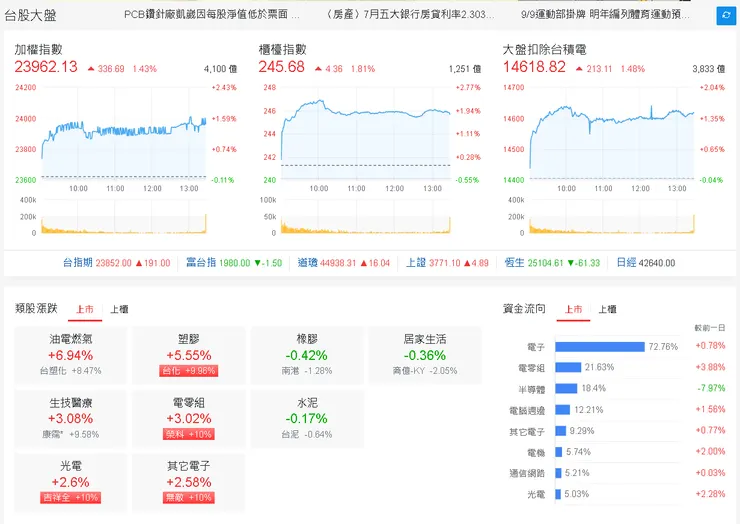Click the 櫃檯指數 intraday line chart
The width and height of the screenshot is (740, 524).
point(366,135)
